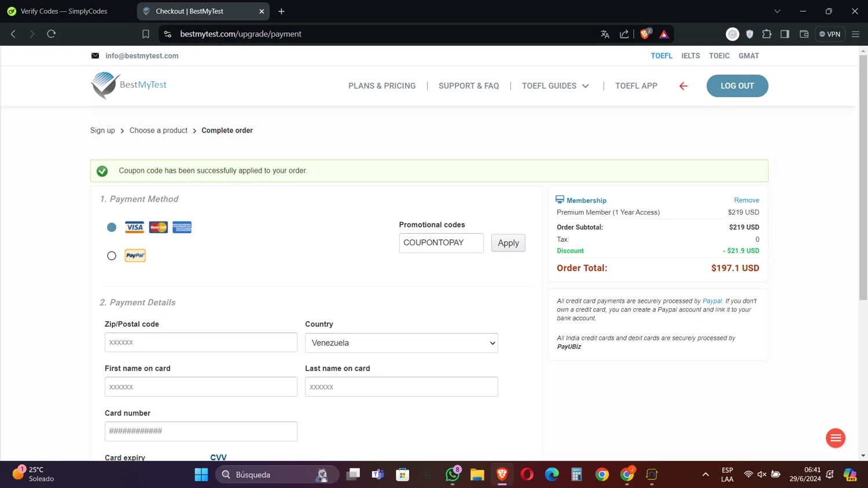
Task: Select the credit card payment radio button
Action: (112, 227)
